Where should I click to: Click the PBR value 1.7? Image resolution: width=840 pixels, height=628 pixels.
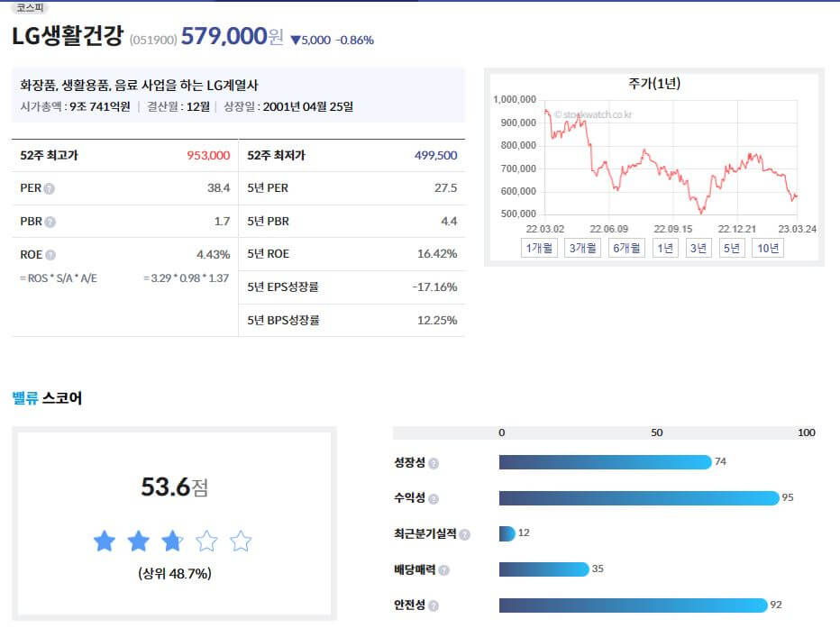pos(223,221)
